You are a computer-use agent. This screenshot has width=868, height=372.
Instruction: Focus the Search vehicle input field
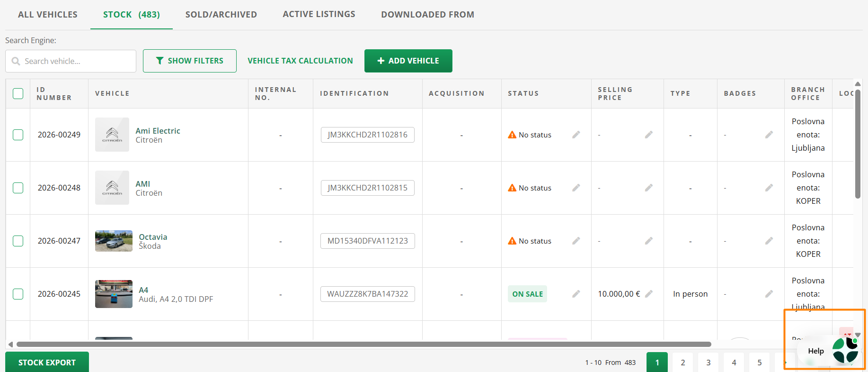pos(71,61)
